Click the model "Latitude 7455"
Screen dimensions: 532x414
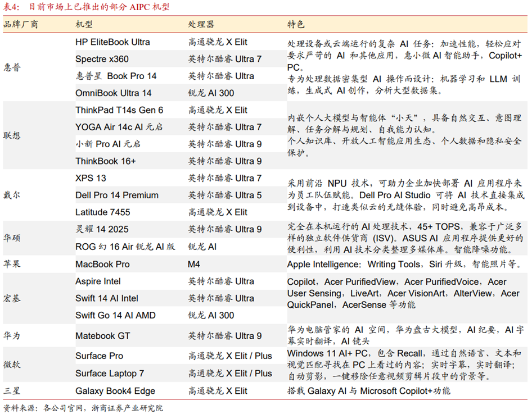[x=103, y=212]
